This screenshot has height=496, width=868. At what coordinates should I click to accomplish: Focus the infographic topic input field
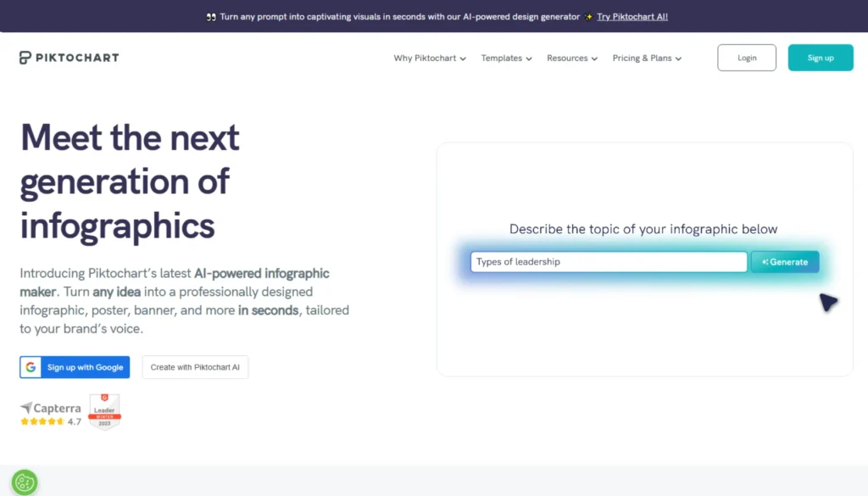pos(609,262)
